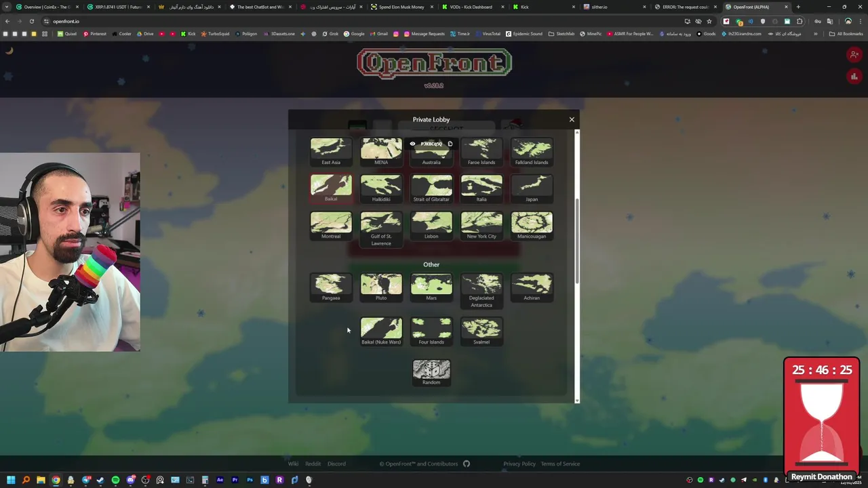This screenshot has height=488, width=868.
Task: Select the Pangaea map
Action: click(331, 287)
